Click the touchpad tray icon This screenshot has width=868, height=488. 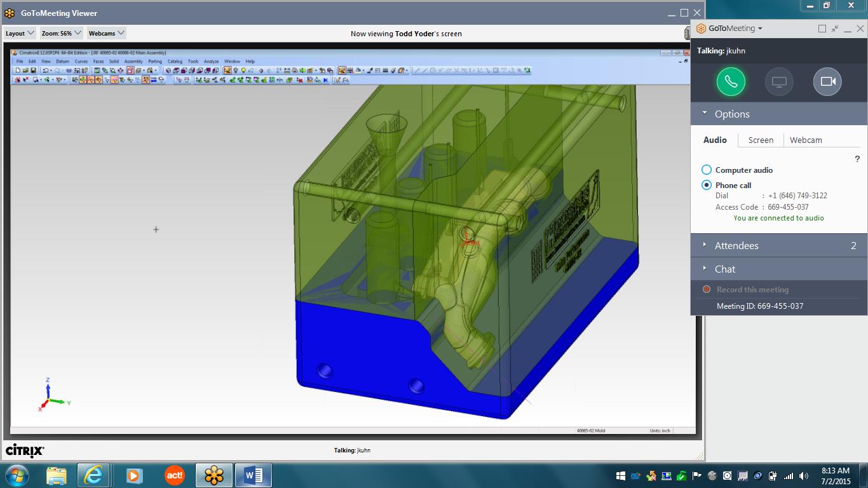tap(743, 476)
